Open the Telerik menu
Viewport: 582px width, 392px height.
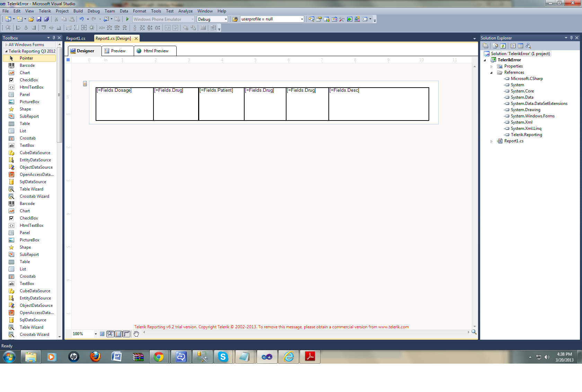[x=45, y=11]
